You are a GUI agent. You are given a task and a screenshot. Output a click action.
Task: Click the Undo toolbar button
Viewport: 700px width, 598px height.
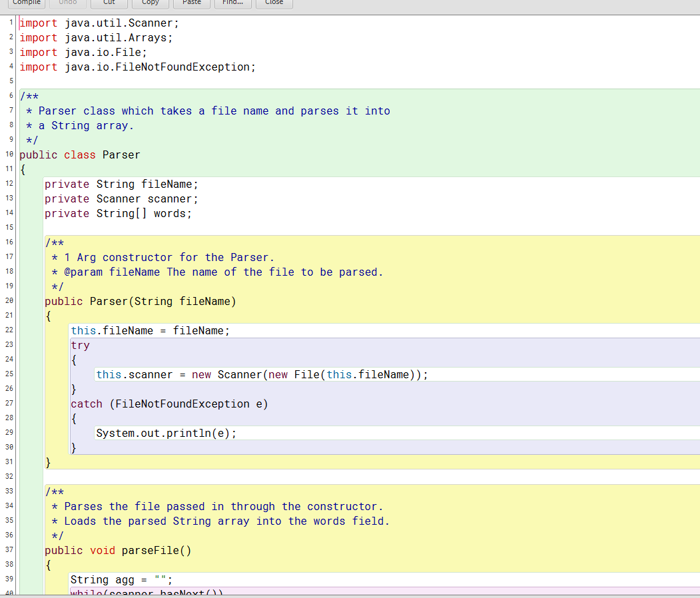[68, 3]
